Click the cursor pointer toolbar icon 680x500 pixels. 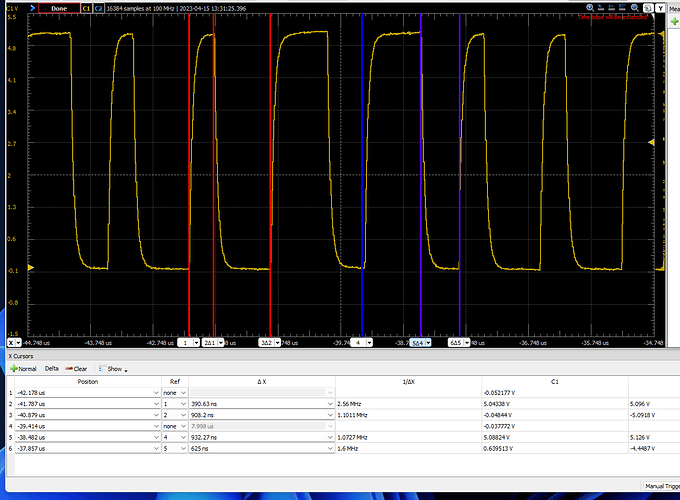(601, 8)
